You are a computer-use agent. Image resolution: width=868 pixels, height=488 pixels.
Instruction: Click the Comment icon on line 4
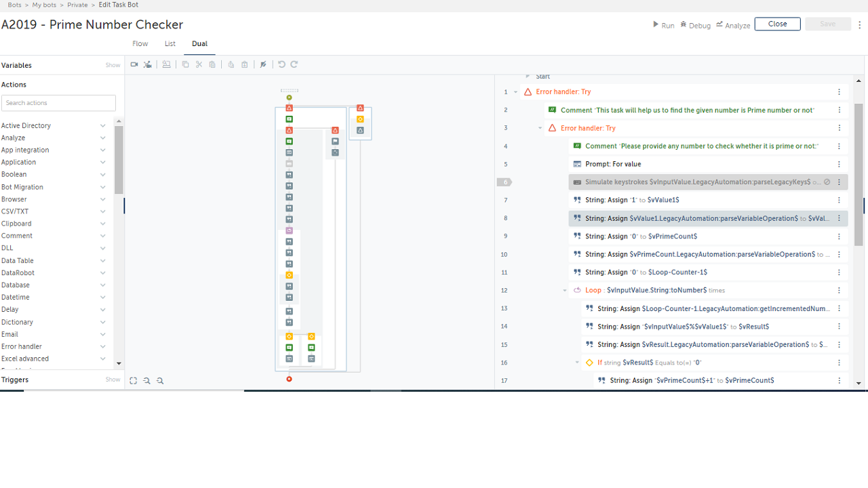(577, 146)
